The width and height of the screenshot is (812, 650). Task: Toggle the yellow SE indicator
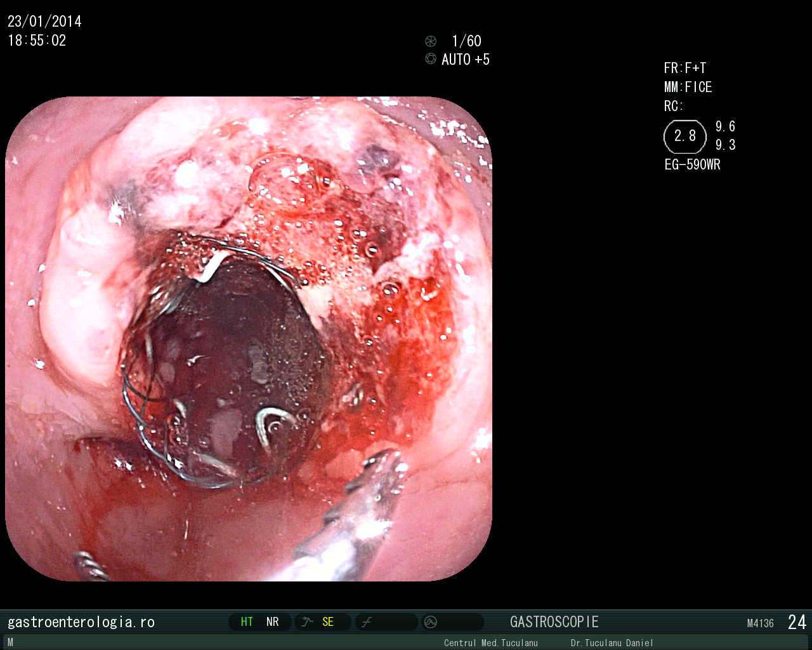[x=328, y=622]
